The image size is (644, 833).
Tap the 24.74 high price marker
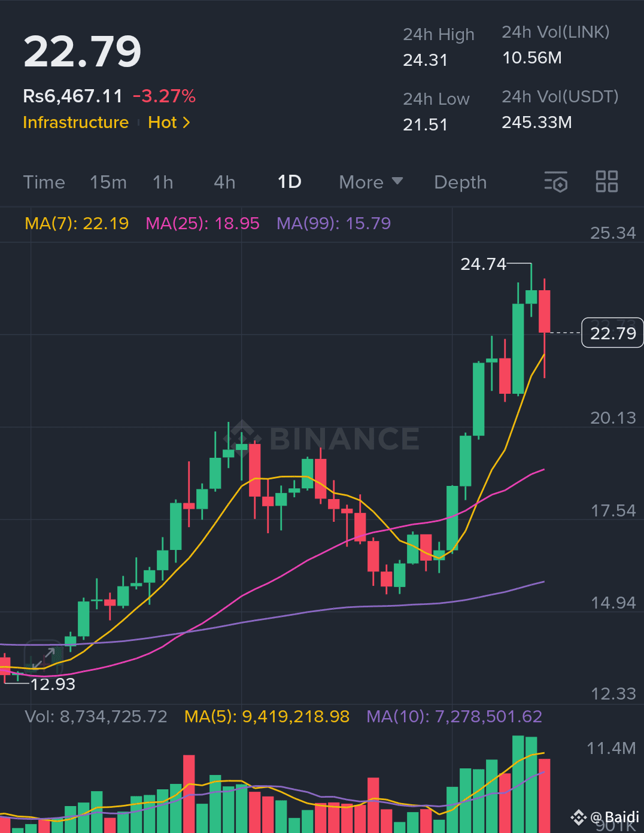483,264
